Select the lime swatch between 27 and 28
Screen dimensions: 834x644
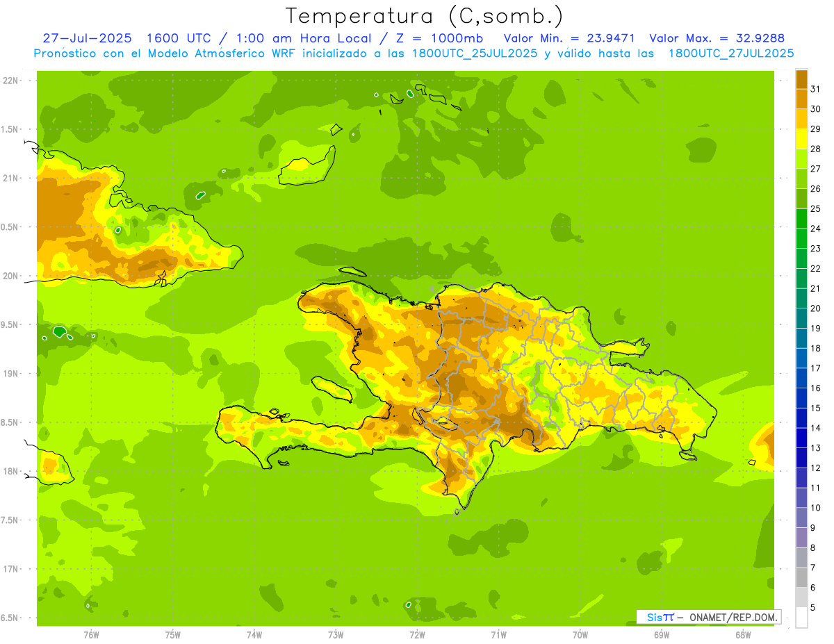801,159
